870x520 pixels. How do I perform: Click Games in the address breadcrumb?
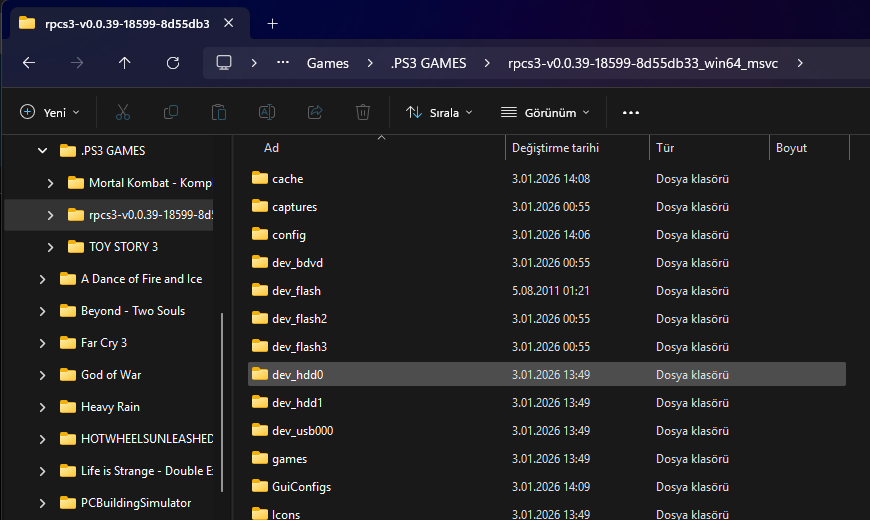[x=327, y=63]
